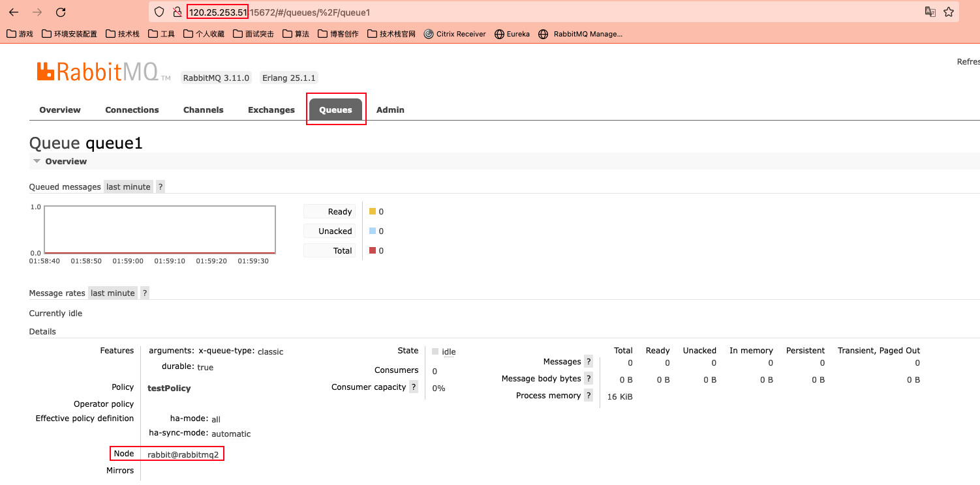Switch to the Overview tab
Viewport: 980px width, 485px height.
[60, 110]
